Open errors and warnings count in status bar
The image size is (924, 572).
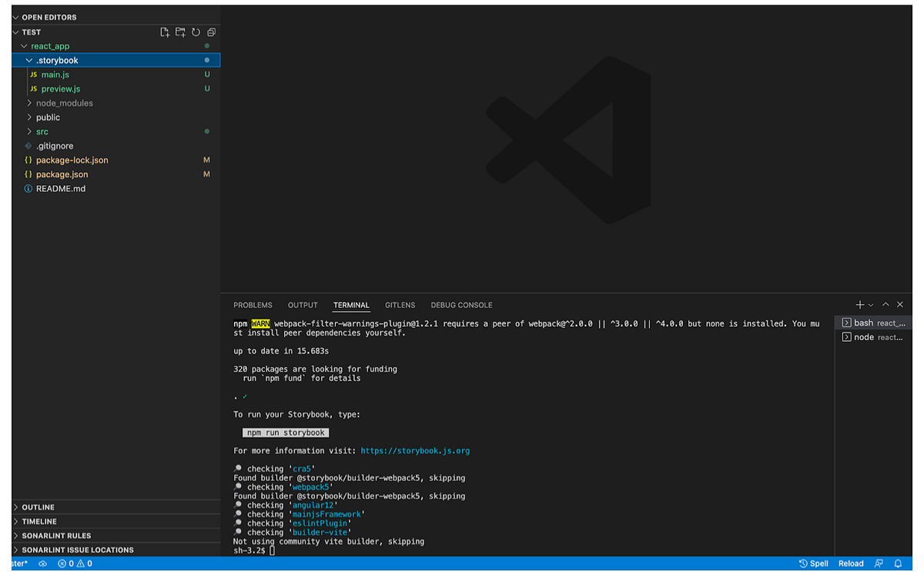[x=75, y=564]
